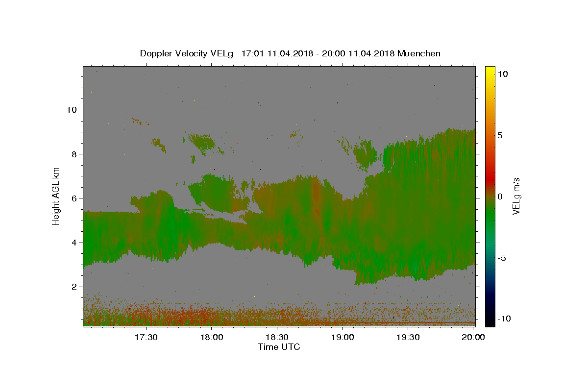The image size is (588, 392).
Task: Click the height axis label '6'
Action: click(x=73, y=198)
